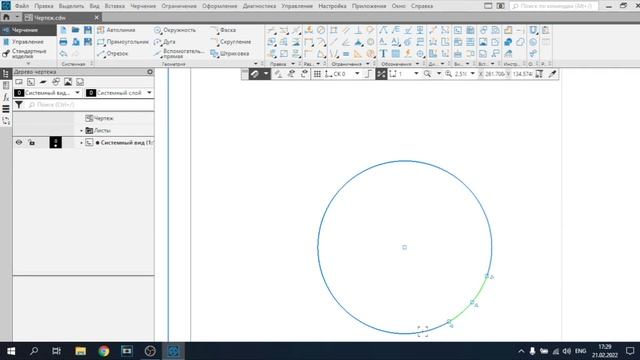640x360 pixels.
Task: Open the Системный слой dropdown
Action: click(x=149, y=93)
